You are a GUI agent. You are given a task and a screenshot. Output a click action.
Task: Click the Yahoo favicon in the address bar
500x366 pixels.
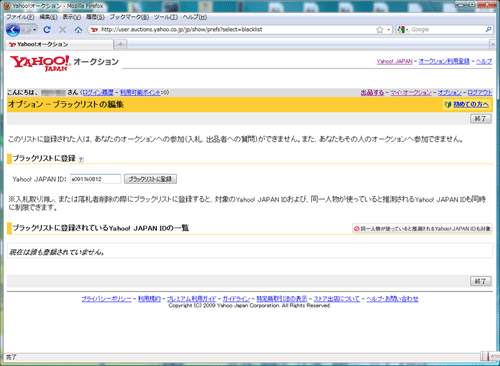point(94,30)
